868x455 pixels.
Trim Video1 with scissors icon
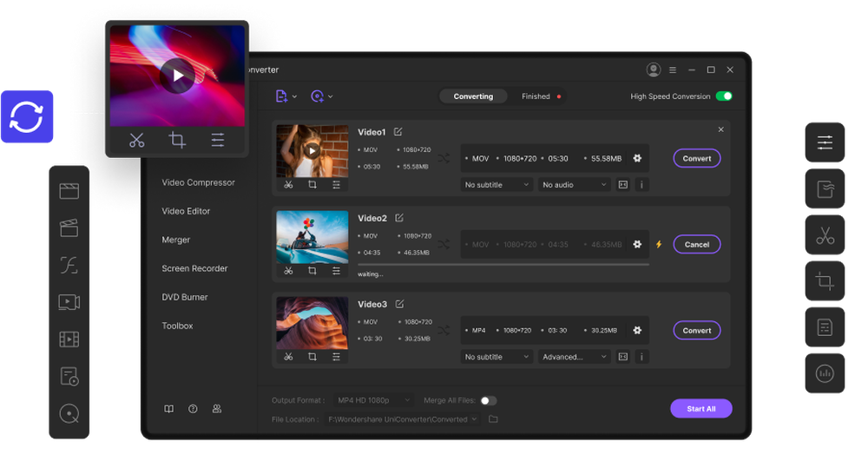point(288,185)
